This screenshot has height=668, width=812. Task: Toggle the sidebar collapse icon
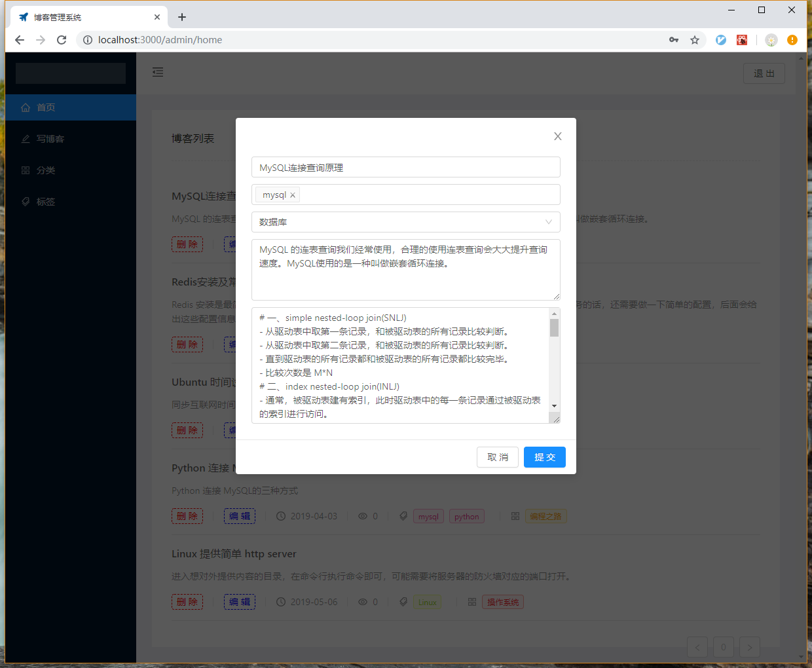tap(158, 72)
